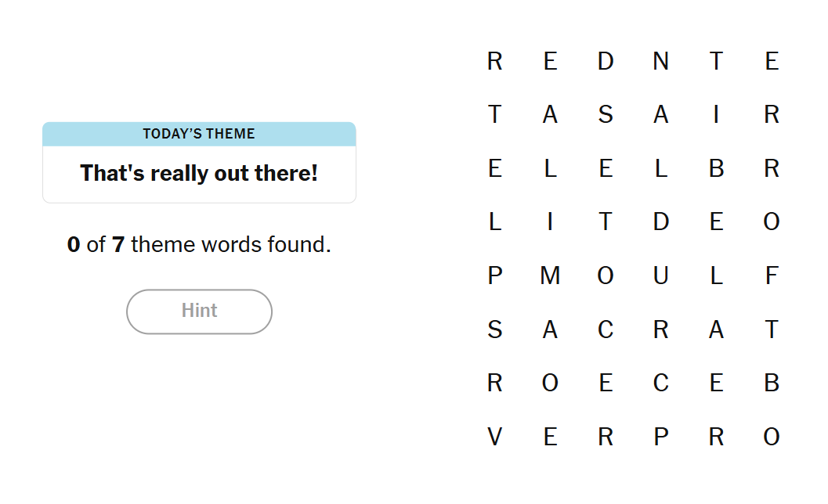Select the letter V in the grid
Screen dimensions: 828x504
[x=494, y=437]
